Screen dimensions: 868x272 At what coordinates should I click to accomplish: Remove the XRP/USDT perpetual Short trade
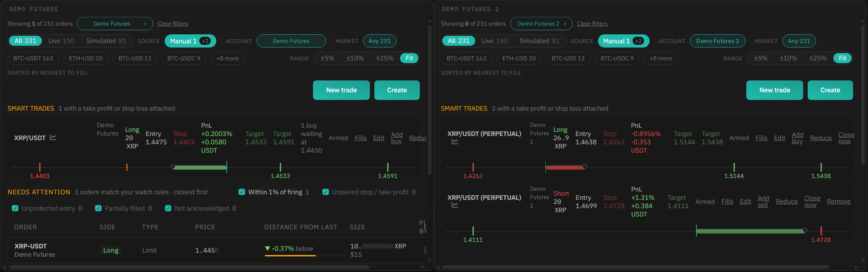(x=839, y=202)
